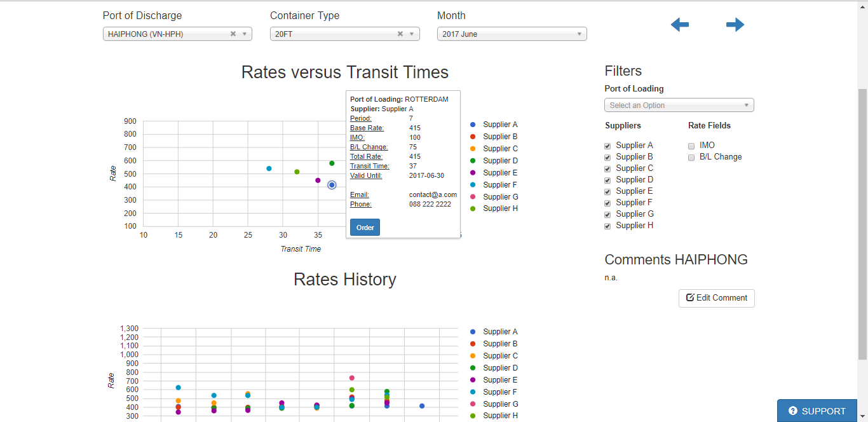Enable the B/L Change rate field checkbox
Screen dimensions: 868x422
pos(691,158)
